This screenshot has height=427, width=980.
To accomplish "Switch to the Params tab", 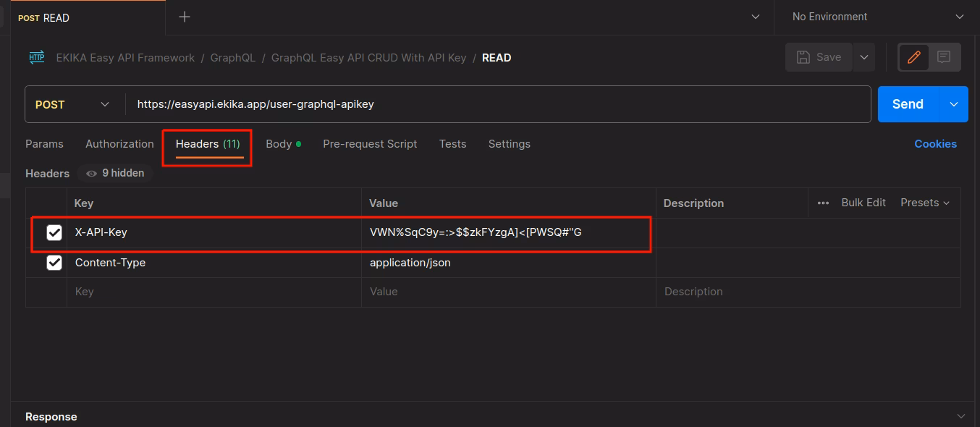I will [x=44, y=143].
